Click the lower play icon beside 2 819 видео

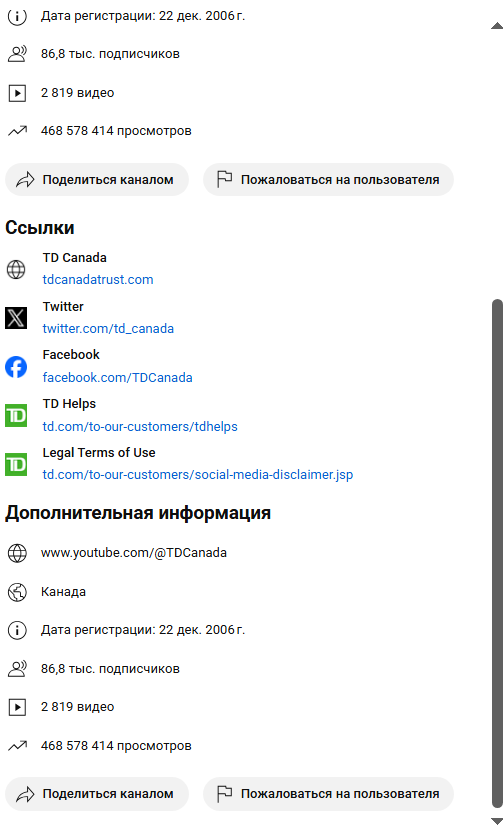[x=17, y=707]
